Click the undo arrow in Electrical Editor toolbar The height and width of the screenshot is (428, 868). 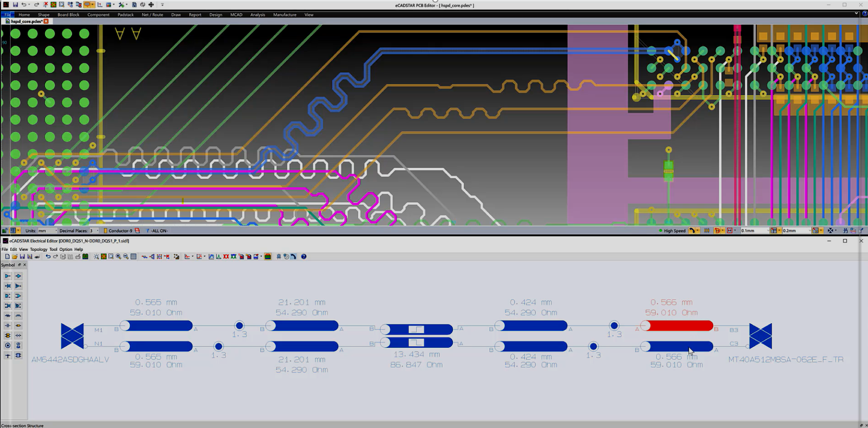pos(48,257)
